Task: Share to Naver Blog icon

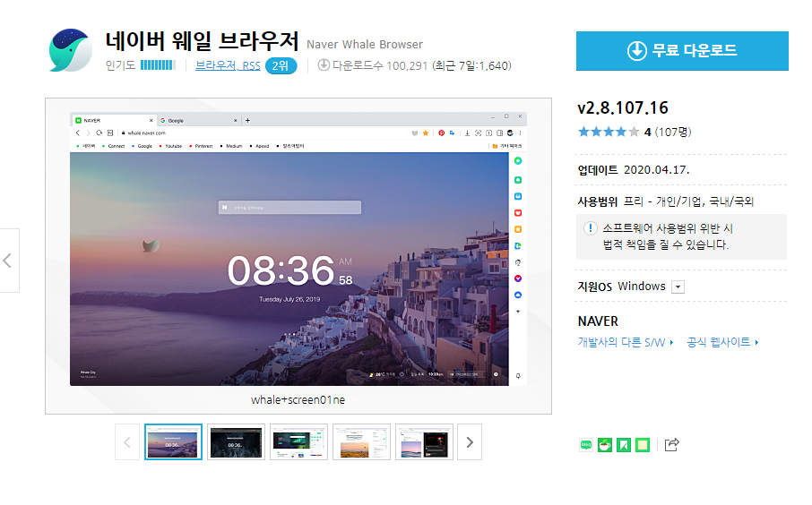Action: point(585,445)
